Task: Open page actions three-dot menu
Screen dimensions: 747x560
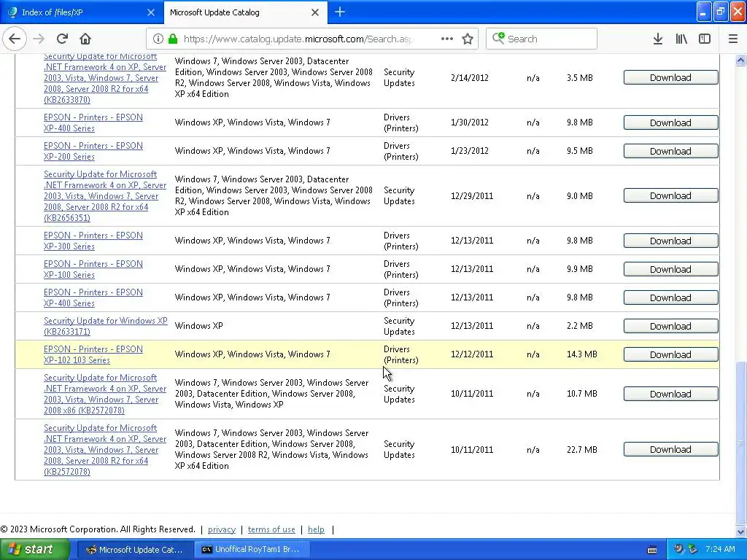Action: [x=447, y=39]
